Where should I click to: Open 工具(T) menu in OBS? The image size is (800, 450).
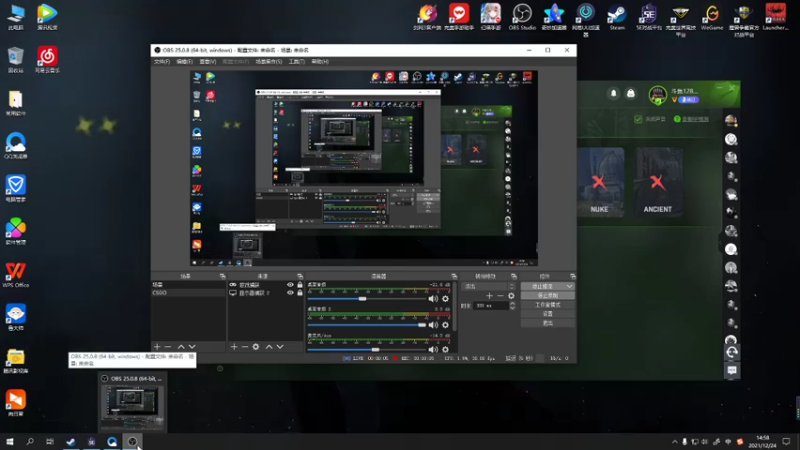coord(296,61)
